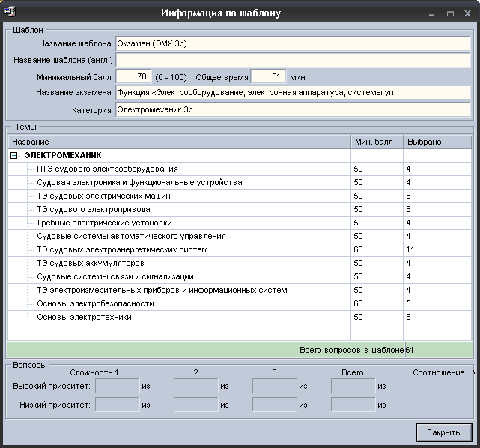Click Выбрано value 5 for Основы электротехники
Viewport: 480px width, 448px height.
click(408, 317)
